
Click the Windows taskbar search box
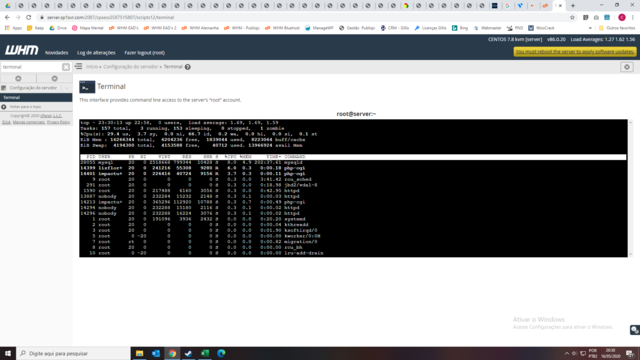point(73,353)
